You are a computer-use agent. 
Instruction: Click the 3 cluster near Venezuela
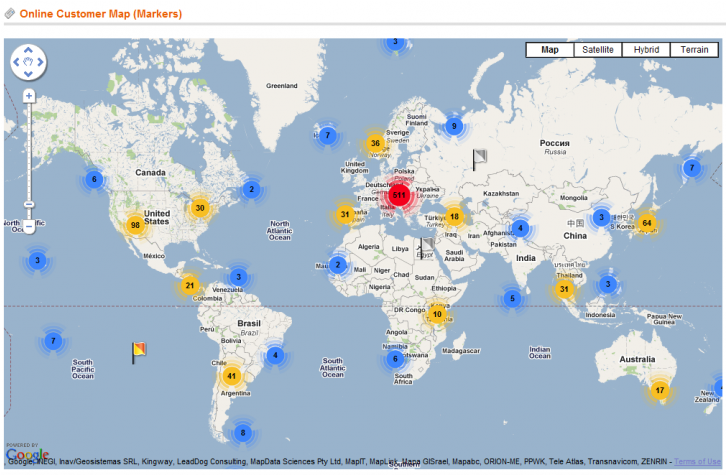point(238,277)
